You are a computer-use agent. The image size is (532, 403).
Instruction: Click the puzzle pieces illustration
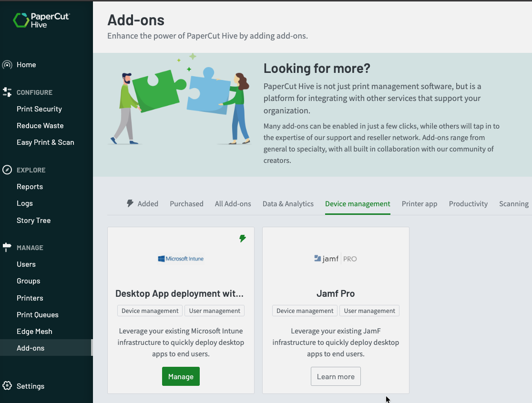click(x=181, y=100)
